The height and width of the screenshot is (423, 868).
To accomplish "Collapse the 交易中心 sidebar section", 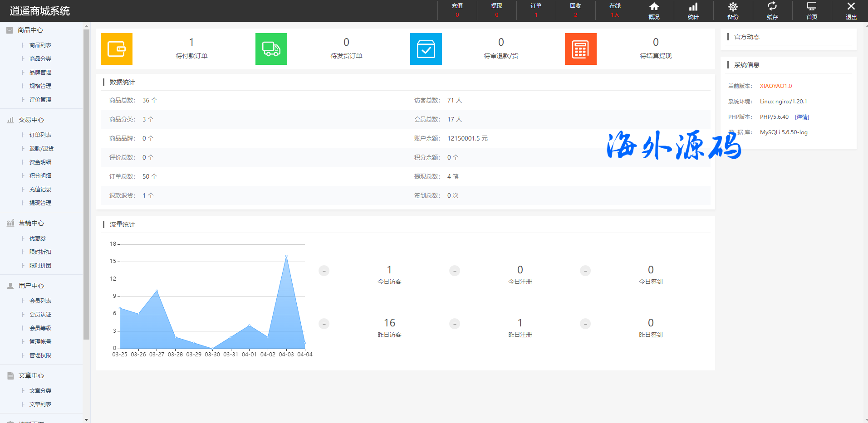I will click(31, 120).
